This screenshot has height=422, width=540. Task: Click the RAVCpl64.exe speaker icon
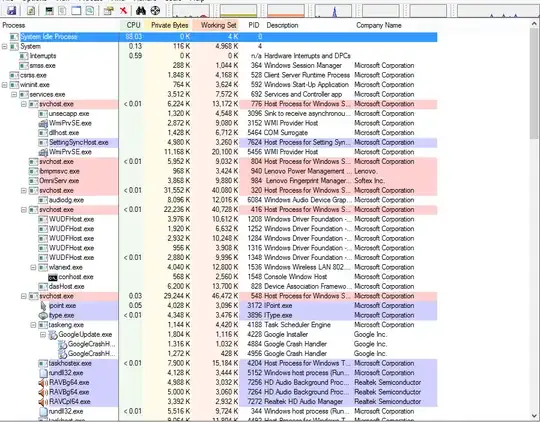click(43, 402)
